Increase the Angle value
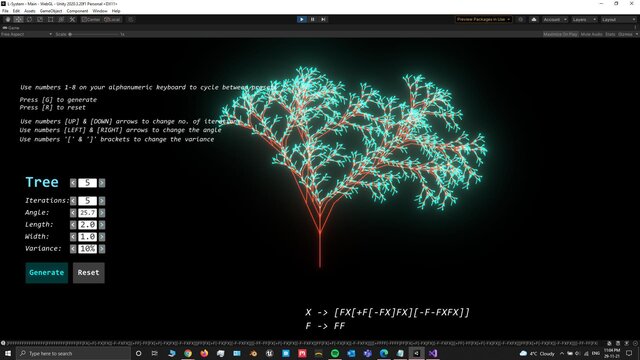Screen dimensions: 640x360 102,213
